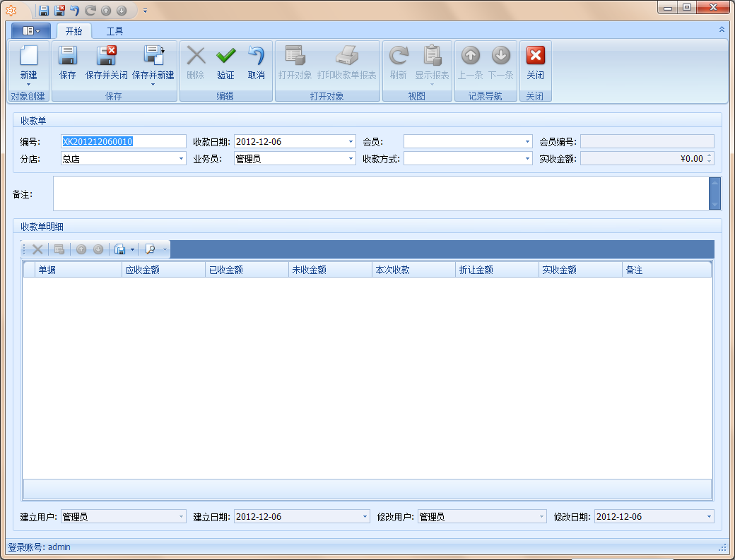This screenshot has width=735, height=560.
Task: Click quick access undo arrow icon
Action: 74,11
